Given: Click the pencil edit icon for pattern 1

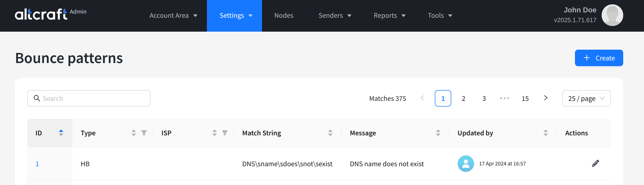Looking at the screenshot, I should 595,164.
